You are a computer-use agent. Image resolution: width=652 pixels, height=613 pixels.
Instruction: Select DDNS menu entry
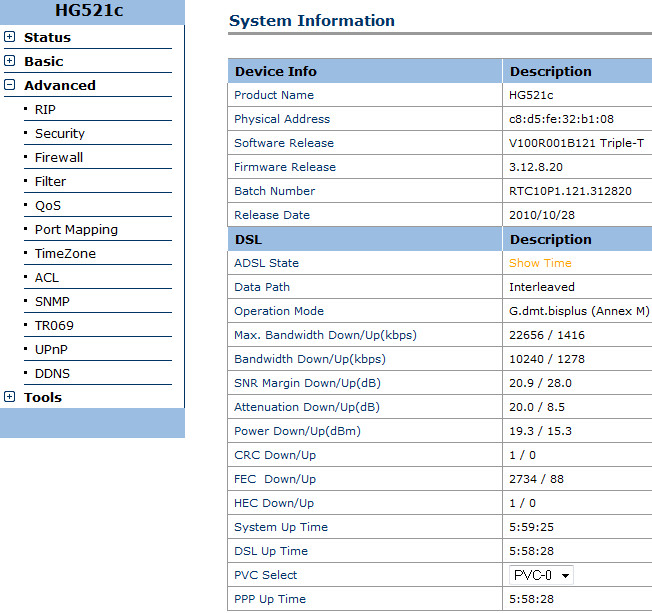tap(52, 373)
